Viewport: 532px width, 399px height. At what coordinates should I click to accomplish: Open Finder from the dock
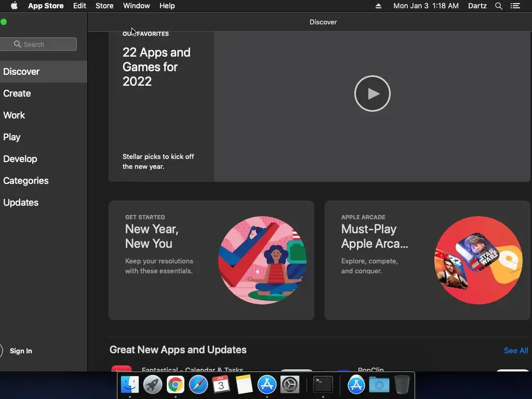[x=129, y=385]
